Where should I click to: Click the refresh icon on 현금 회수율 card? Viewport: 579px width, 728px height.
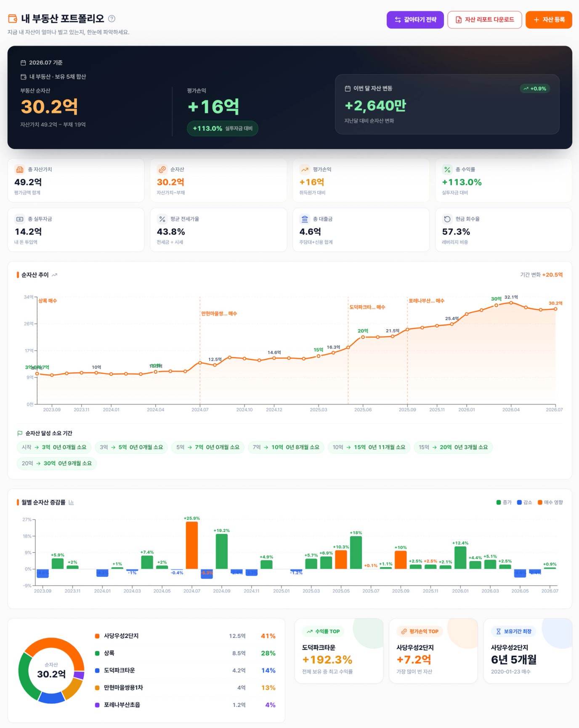[x=447, y=219]
